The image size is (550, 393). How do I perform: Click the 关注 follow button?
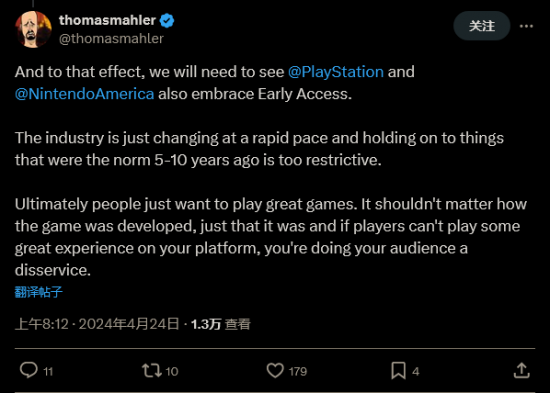482,26
